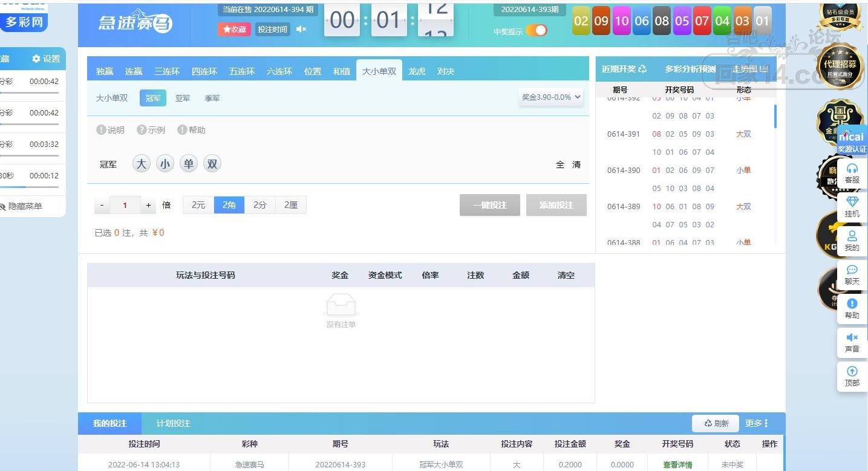
Task: Expand the 更多 menu in bet history
Action: (x=757, y=423)
